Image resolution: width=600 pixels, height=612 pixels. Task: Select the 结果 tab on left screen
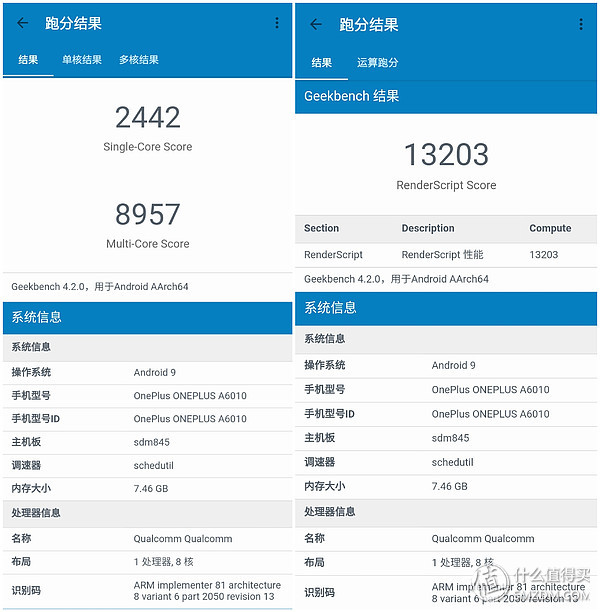tap(28, 60)
